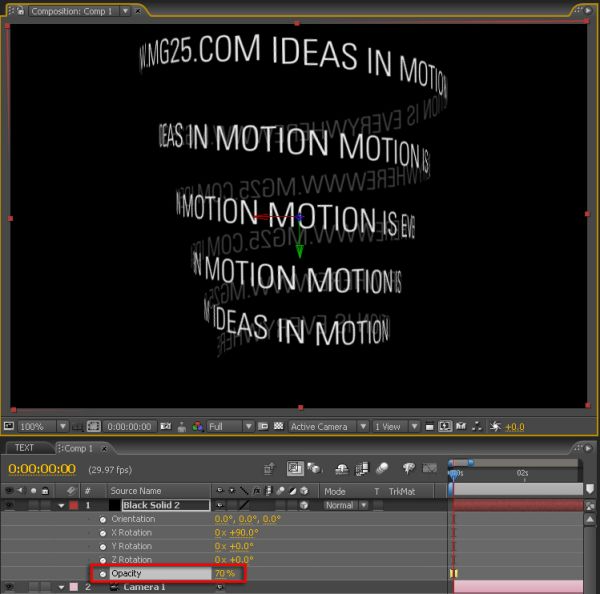Open the Active Camera 3D view dropdown

click(328, 426)
